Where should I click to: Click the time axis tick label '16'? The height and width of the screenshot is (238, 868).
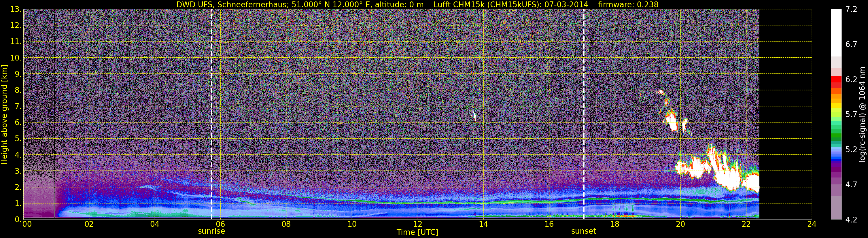pos(549,224)
